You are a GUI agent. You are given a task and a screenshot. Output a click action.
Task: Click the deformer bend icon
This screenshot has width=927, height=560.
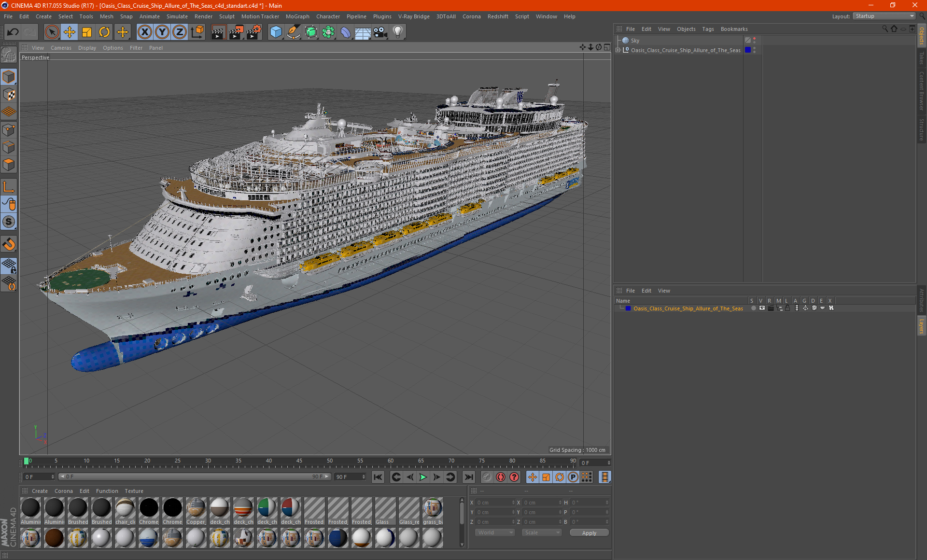tap(346, 32)
